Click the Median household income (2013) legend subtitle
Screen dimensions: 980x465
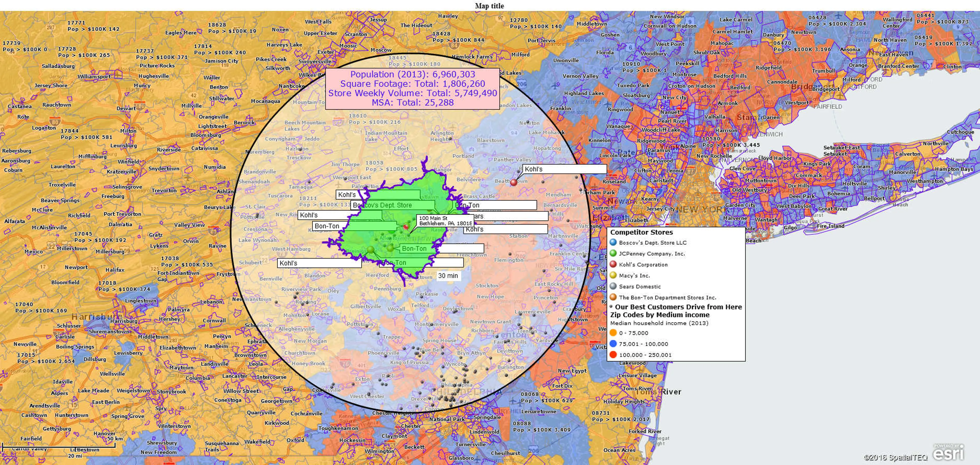659,323
